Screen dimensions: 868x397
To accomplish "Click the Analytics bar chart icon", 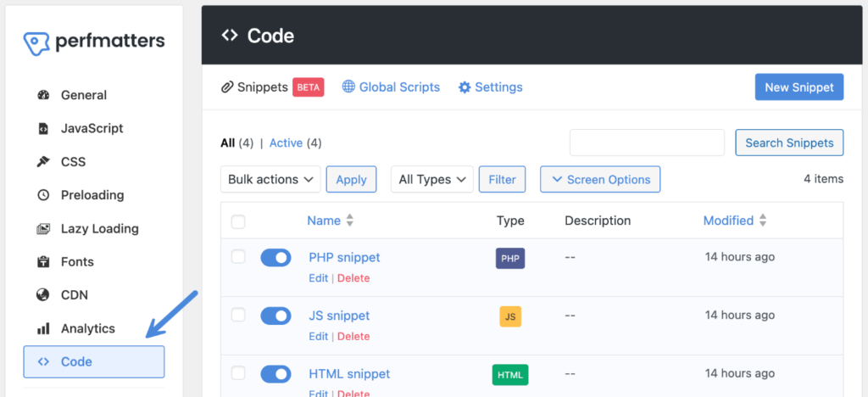I will click(43, 328).
